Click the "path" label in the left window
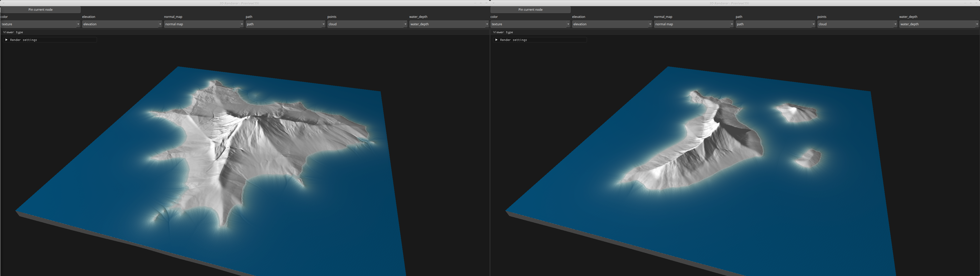The height and width of the screenshot is (276, 980). click(249, 17)
